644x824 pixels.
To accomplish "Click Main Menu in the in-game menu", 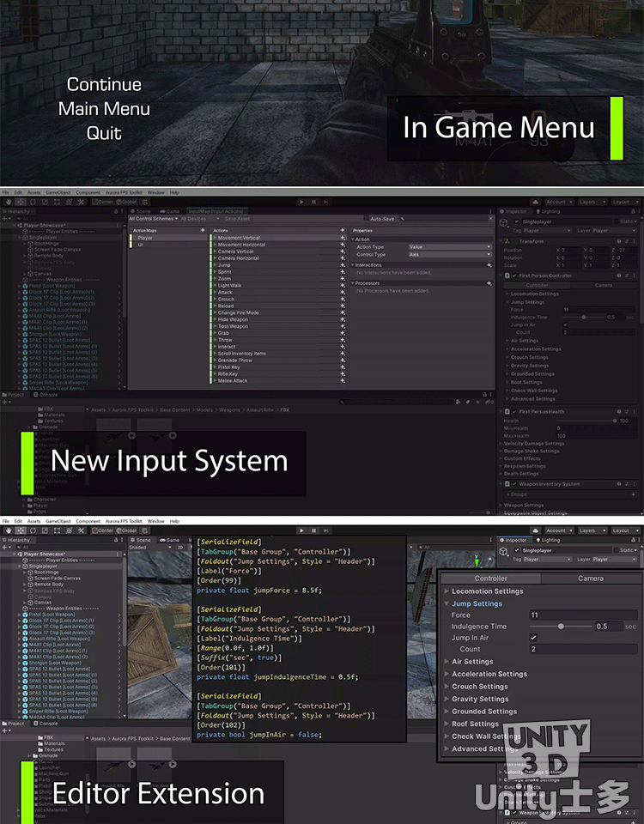I will [104, 109].
